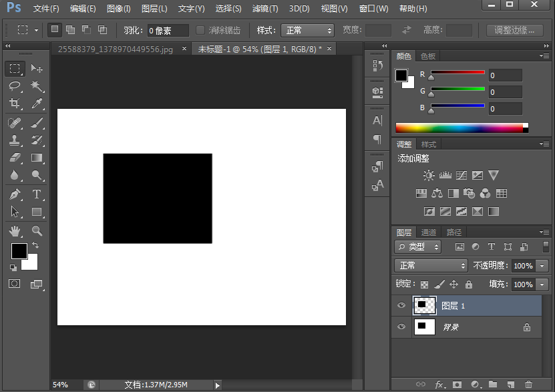Open the Color panel flyout menu
The image size is (555, 392).
(544, 55)
